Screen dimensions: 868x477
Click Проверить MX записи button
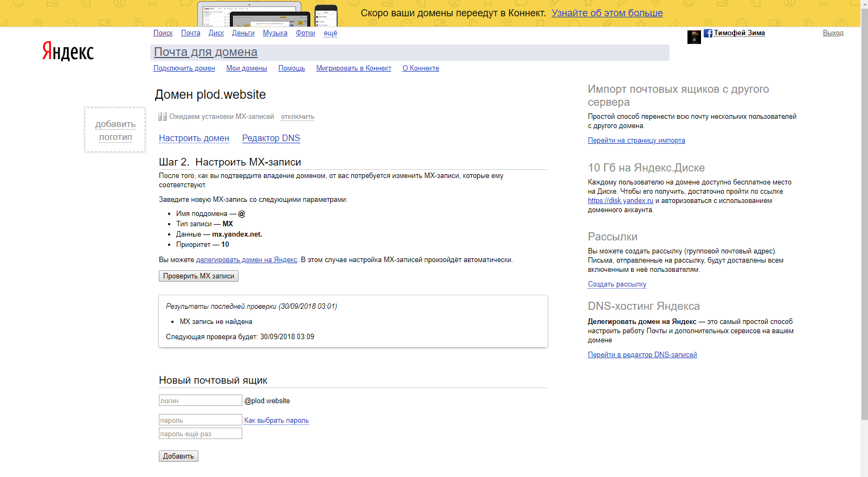[x=198, y=276]
